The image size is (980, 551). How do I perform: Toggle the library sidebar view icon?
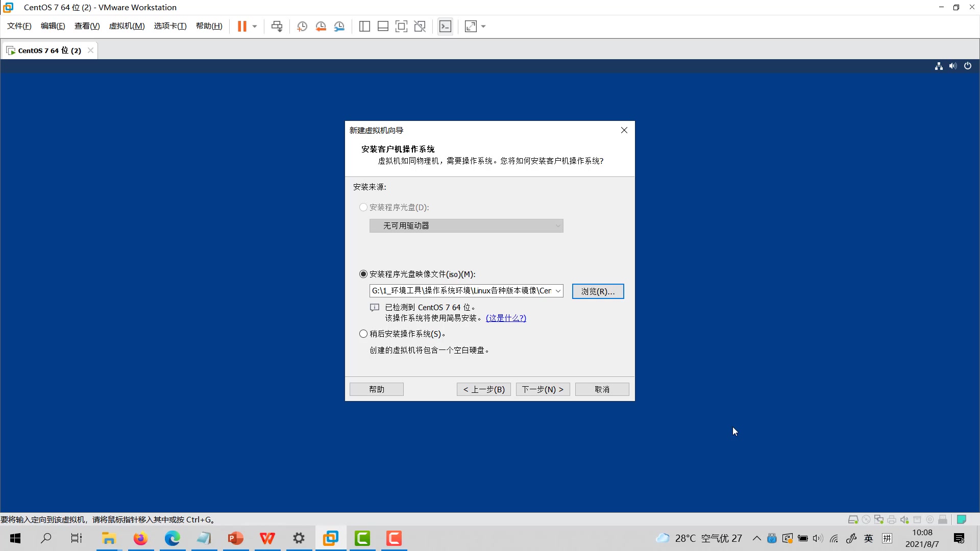click(364, 27)
